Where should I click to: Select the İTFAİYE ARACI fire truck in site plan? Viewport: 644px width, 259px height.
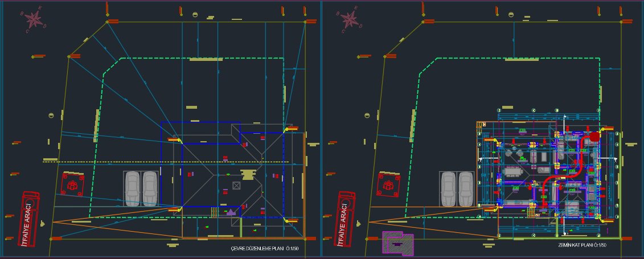(x=28, y=219)
